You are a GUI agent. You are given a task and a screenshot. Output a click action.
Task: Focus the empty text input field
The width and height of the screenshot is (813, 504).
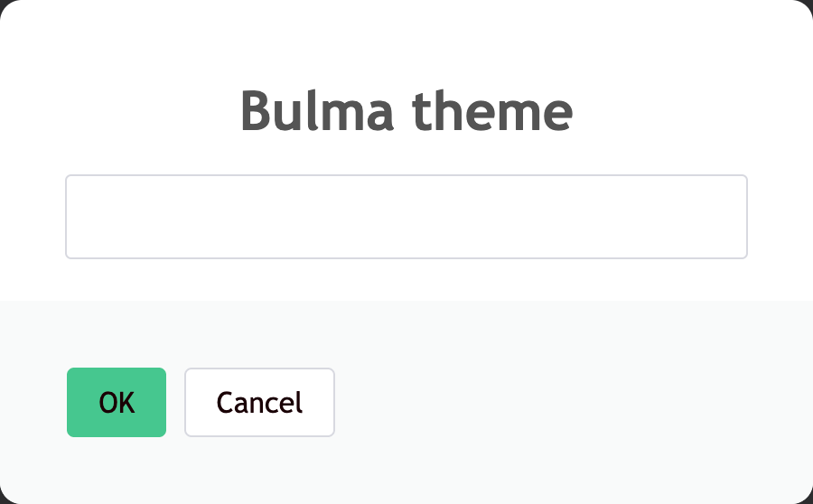coord(406,217)
